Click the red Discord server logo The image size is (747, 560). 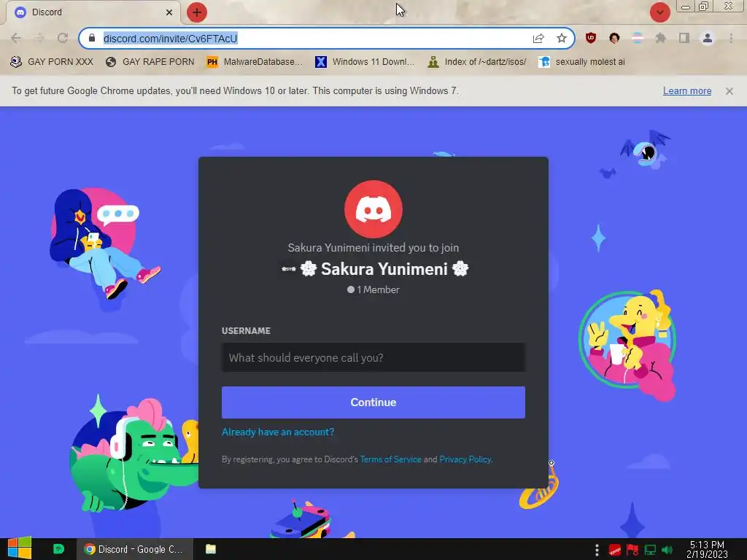click(x=373, y=209)
